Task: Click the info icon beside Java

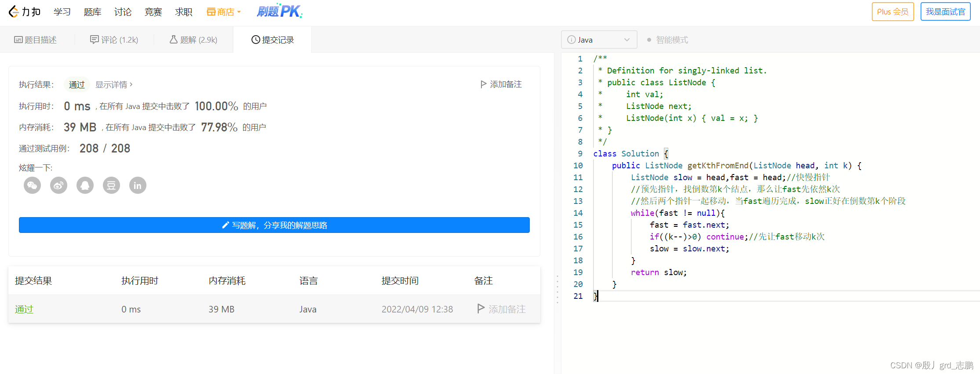Action: point(571,40)
